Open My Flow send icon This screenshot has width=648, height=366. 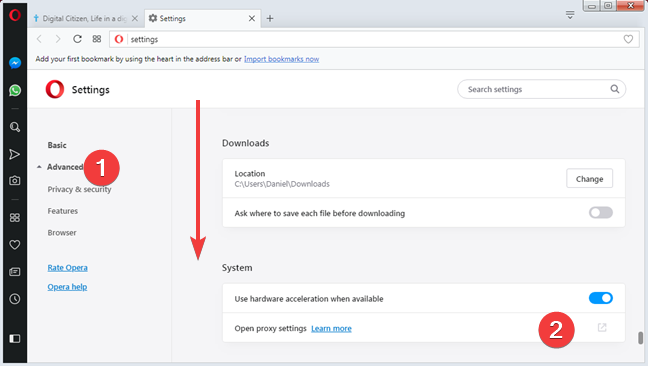point(14,154)
